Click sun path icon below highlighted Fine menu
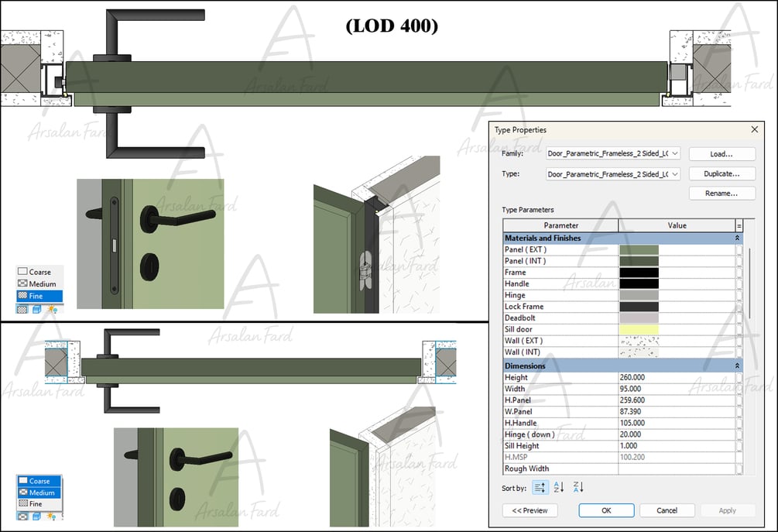 (52, 309)
